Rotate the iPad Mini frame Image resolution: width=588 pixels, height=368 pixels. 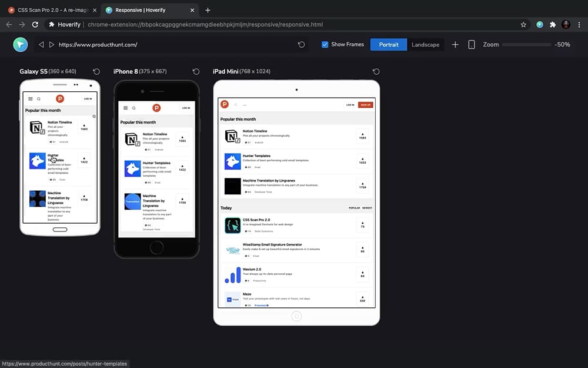tap(376, 71)
